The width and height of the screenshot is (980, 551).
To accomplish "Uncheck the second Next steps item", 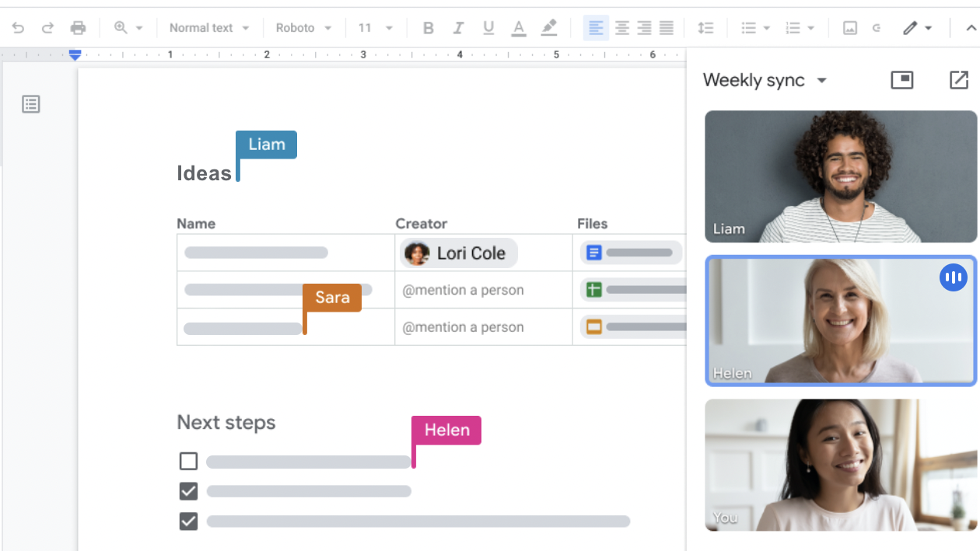I will tap(188, 491).
